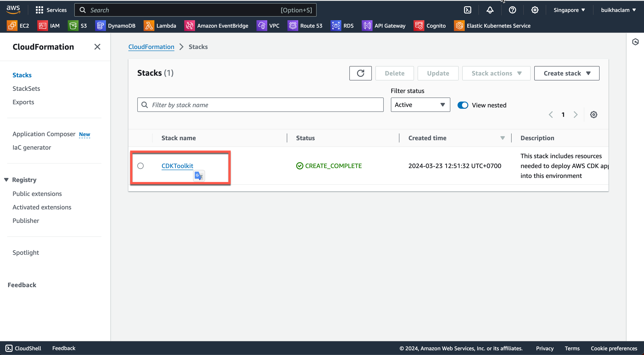Click the Update stack button
The width and height of the screenshot is (644, 355).
coord(438,73)
